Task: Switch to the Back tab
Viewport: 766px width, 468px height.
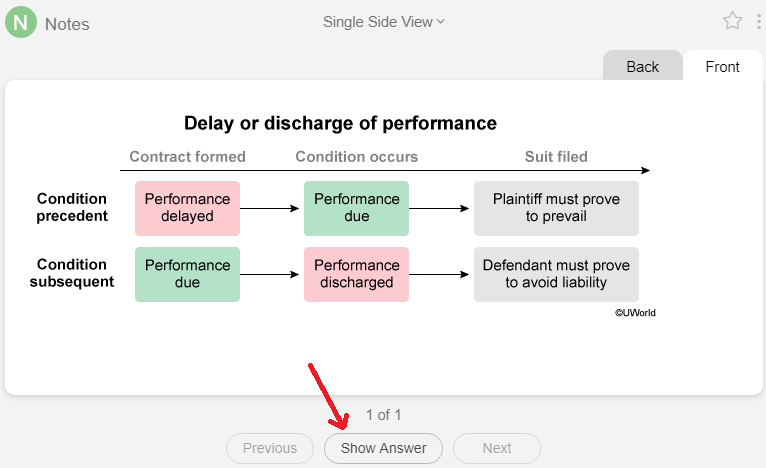Action: (642, 66)
